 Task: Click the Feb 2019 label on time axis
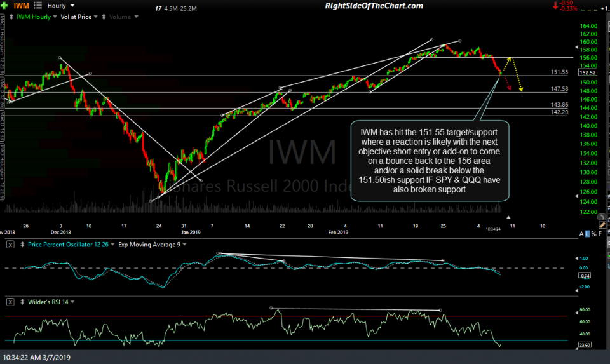point(338,232)
